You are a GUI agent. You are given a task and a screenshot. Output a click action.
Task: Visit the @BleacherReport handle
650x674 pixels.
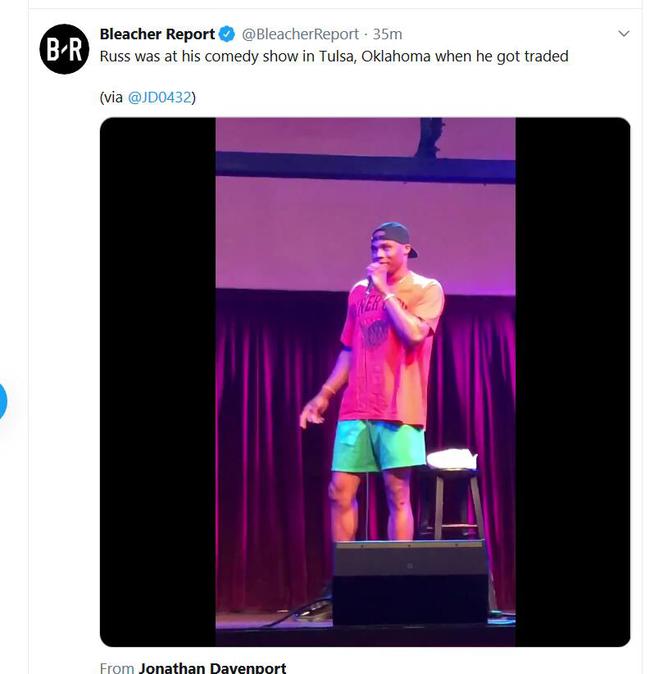(x=300, y=34)
